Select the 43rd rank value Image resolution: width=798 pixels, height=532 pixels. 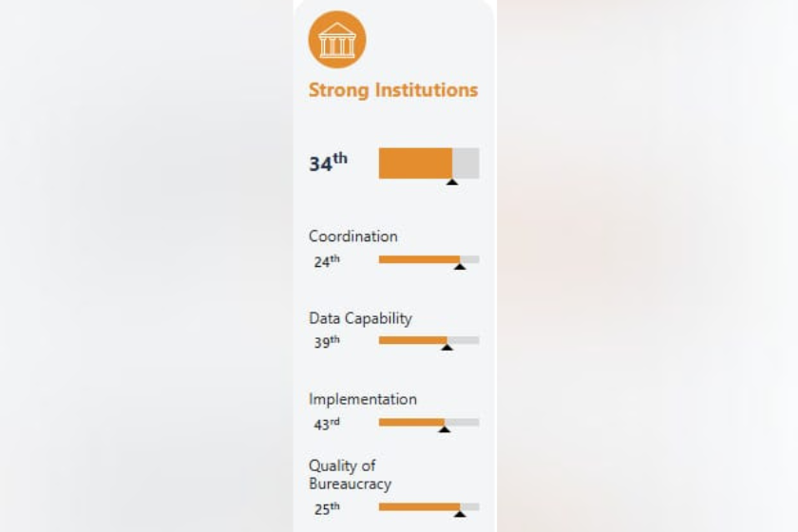(x=327, y=424)
